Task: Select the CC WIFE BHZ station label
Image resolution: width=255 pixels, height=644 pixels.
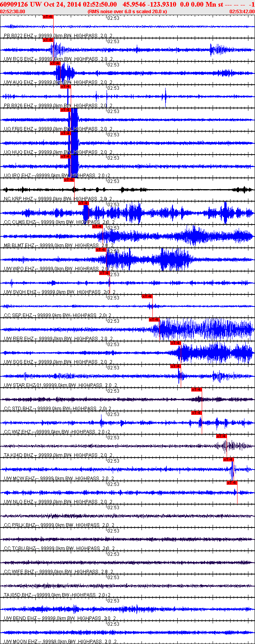Action: [x=19, y=572]
